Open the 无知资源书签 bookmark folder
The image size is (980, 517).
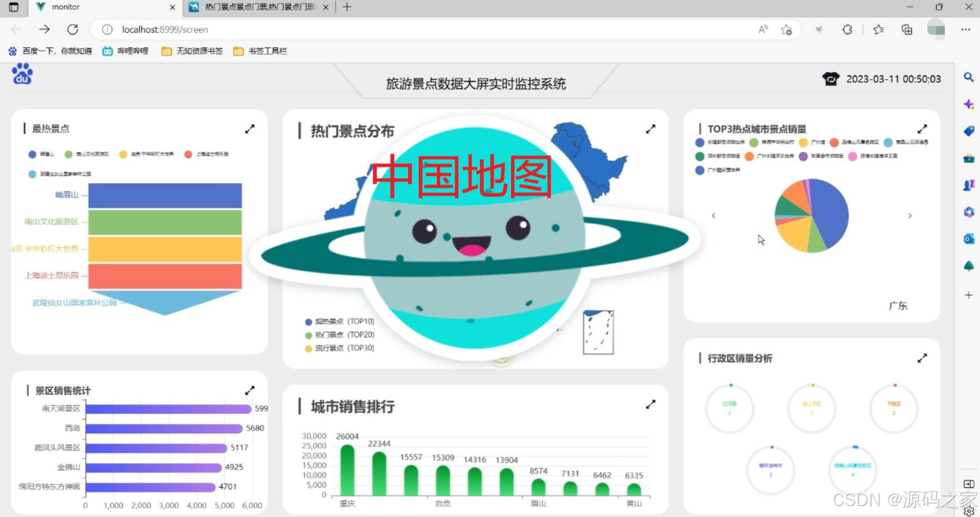pos(192,51)
